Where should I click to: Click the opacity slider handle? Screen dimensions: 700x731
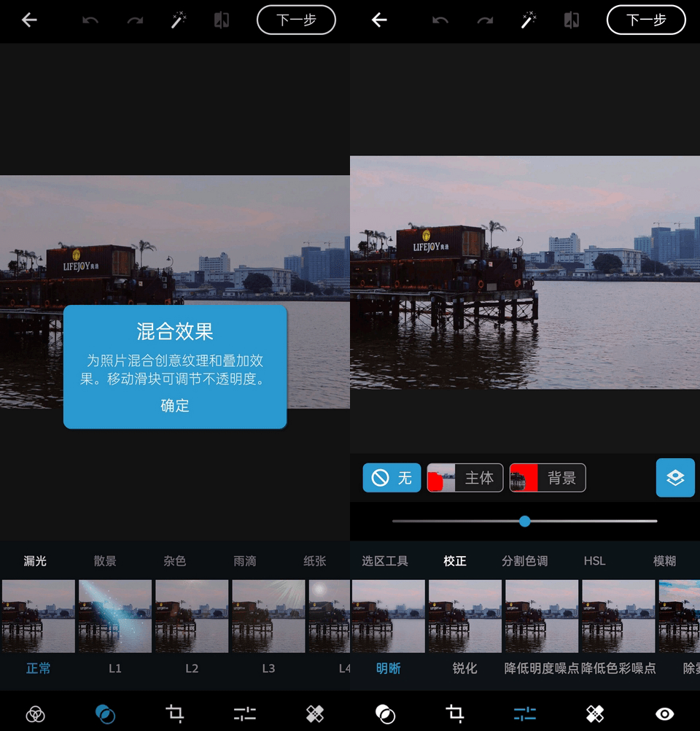[524, 521]
